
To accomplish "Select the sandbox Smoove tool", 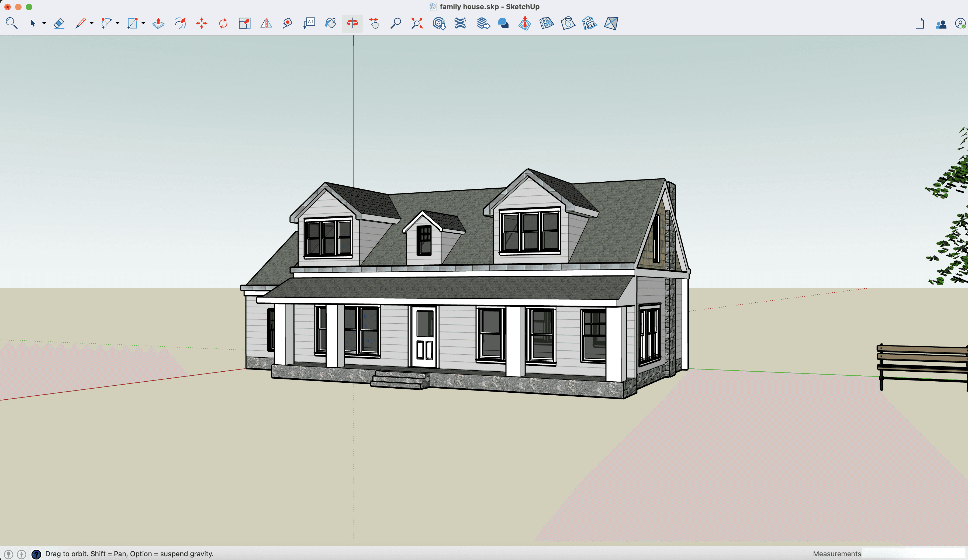I will tap(525, 23).
